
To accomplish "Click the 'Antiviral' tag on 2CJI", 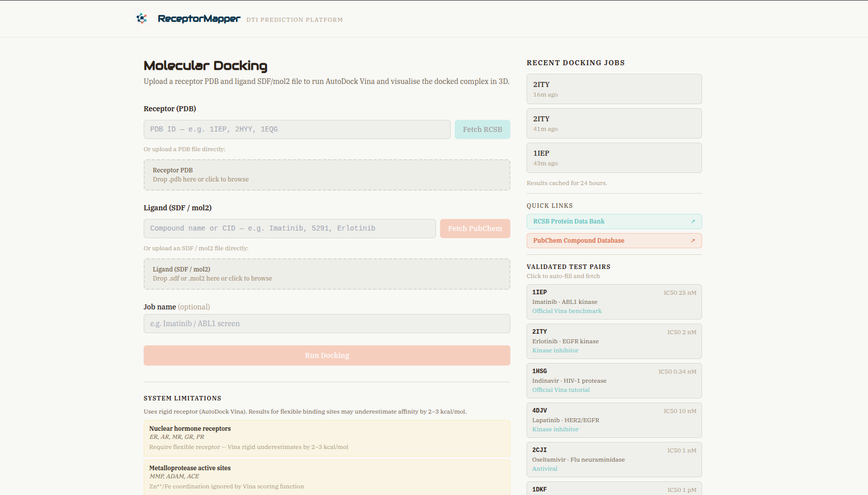I will tap(544, 469).
